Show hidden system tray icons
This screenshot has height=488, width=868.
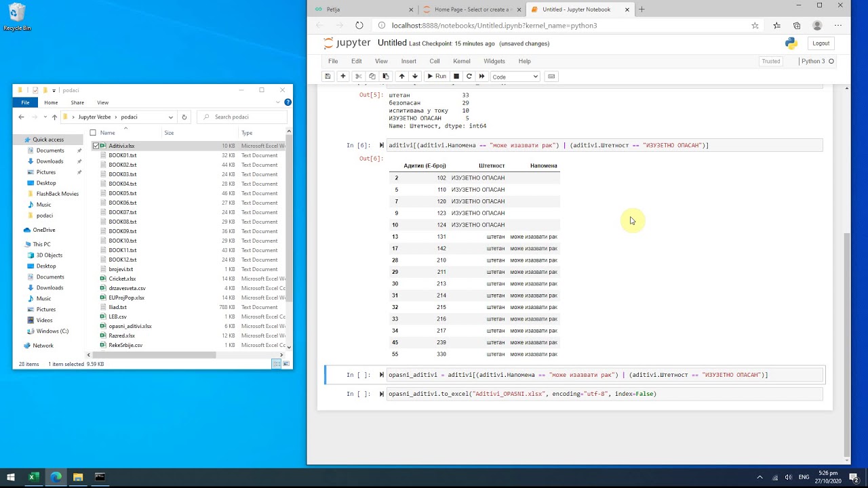(x=759, y=477)
